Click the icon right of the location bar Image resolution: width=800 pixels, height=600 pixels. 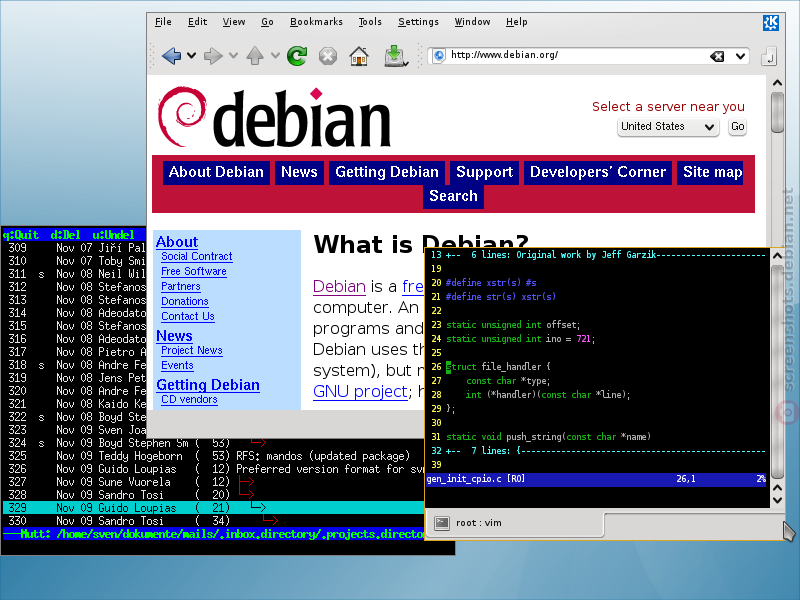pos(768,56)
